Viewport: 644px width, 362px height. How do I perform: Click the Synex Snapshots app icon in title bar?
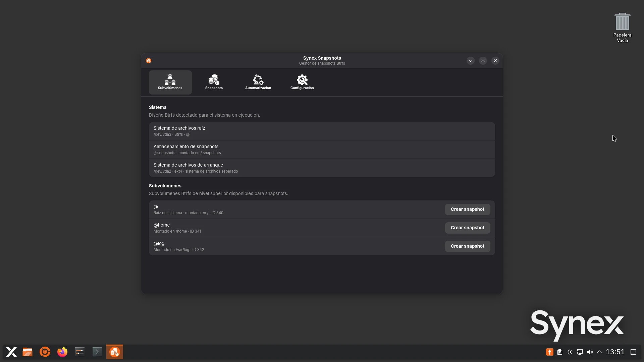(x=149, y=61)
